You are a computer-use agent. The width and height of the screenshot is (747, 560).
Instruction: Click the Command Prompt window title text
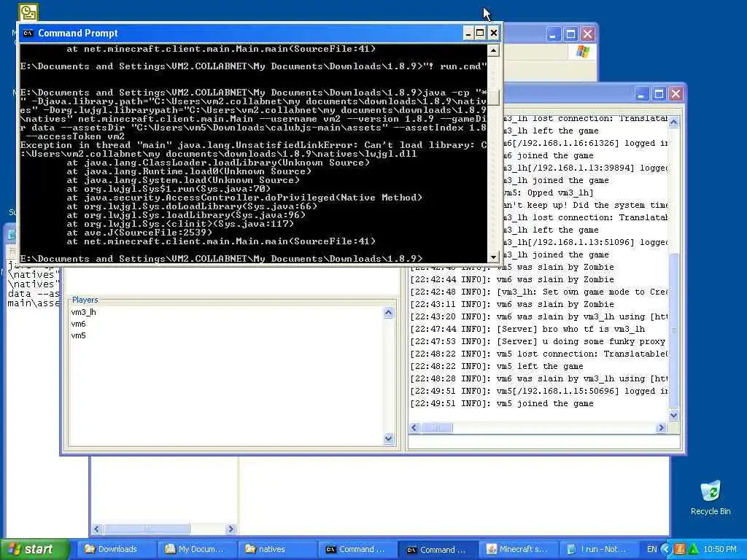click(77, 33)
